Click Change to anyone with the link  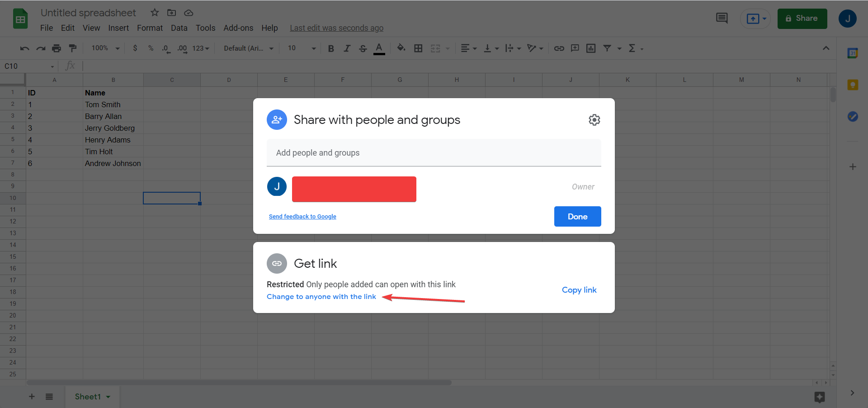(x=321, y=297)
